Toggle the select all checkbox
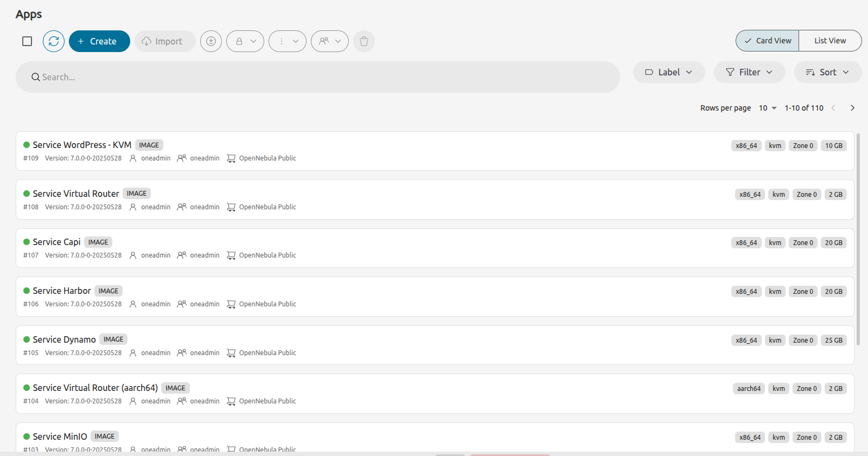The width and height of the screenshot is (868, 456). [x=27, y=41]
